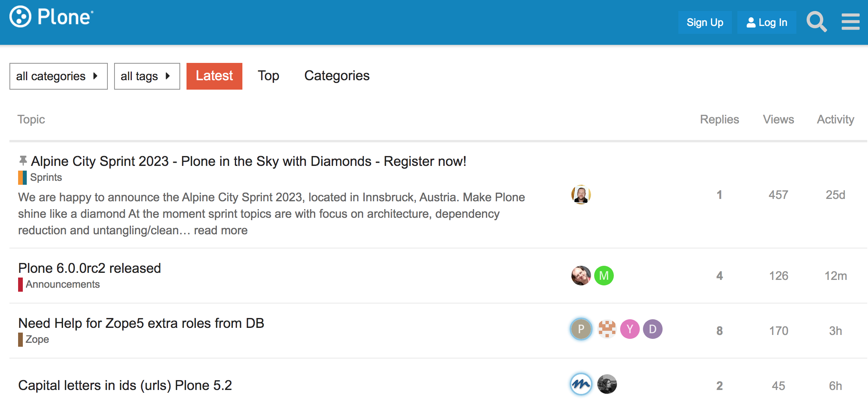Expand the all tags dropdown
The height and width of the screenshot is (412, 868).
pos(147,76)
